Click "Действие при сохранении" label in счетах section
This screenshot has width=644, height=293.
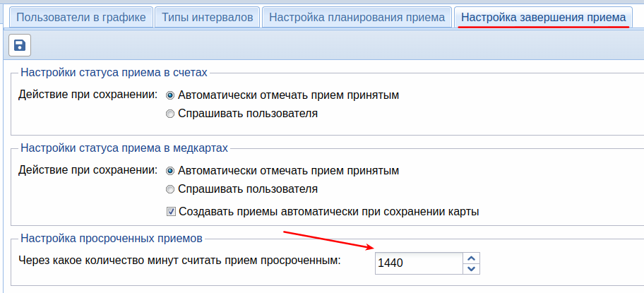tap(88, 94)
